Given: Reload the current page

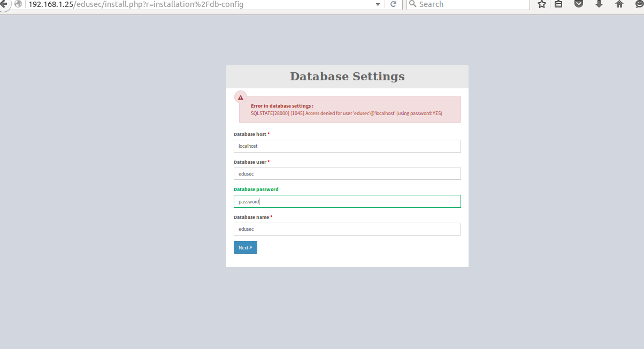Looking at the screenshot, I should pyautogui.click(x=393, y=4).
